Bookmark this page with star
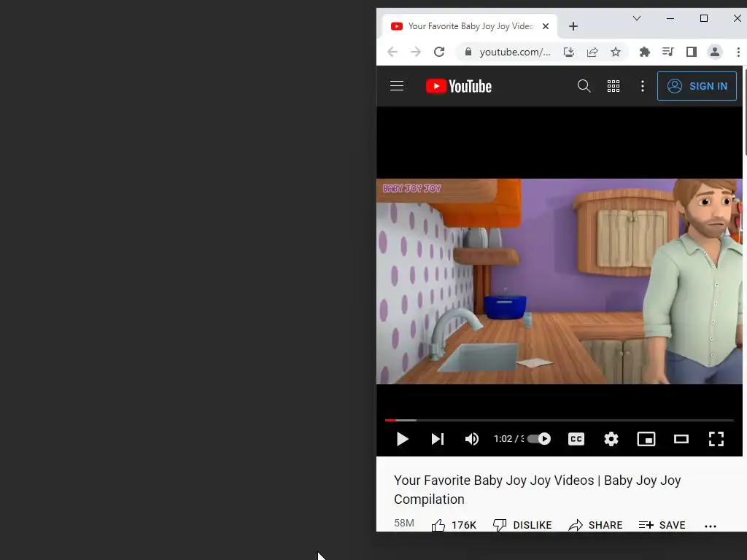The width and height of the screenshot is (747, 560). pos(616,52)
